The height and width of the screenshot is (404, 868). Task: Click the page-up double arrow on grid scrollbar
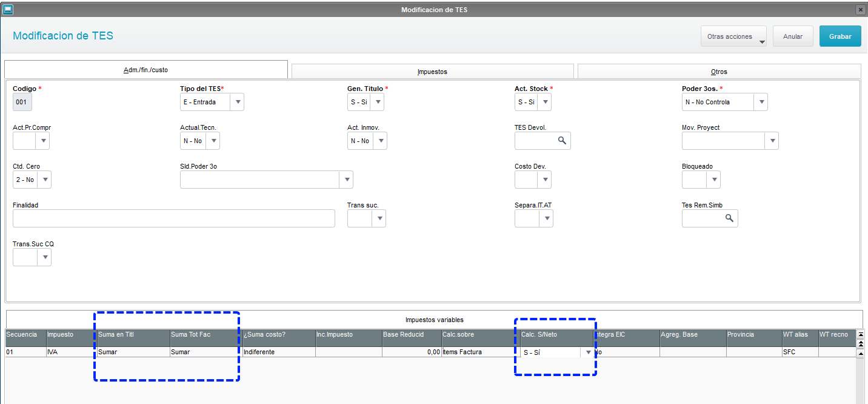click(861, 343)
